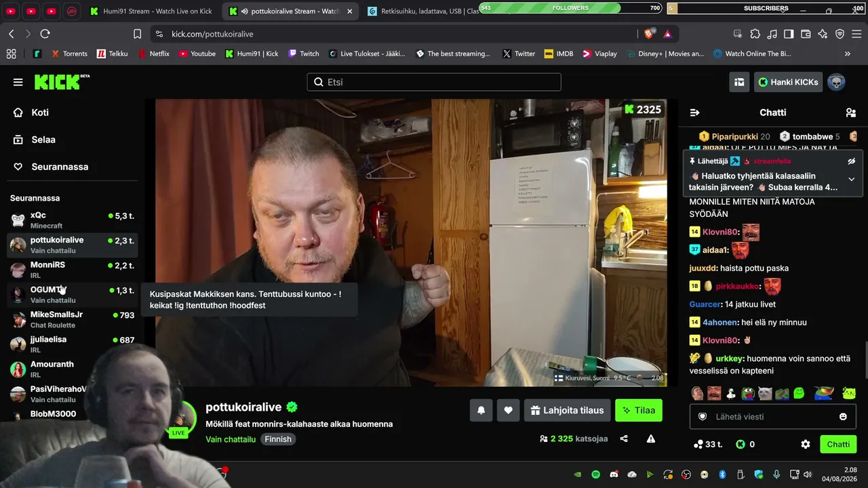
Task: Go back with the browser back arrow
Action: click(12, 34)
